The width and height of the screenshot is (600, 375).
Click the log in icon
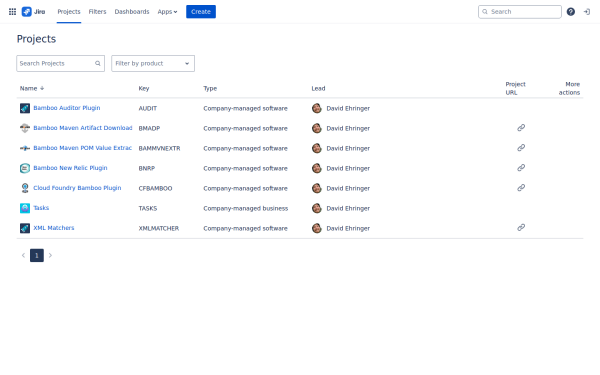tap(587, 12)
